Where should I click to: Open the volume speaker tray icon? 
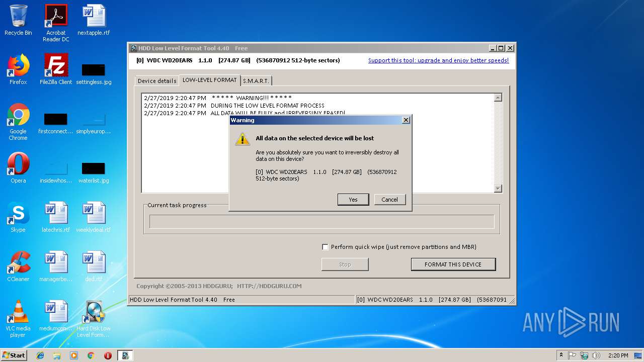pyautogui.click(x=596, y=355)
